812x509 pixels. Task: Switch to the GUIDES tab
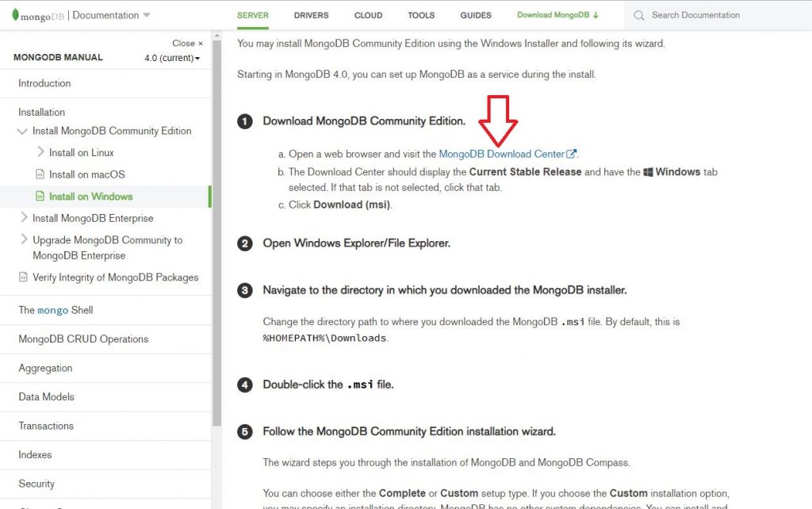coord(475,14)
